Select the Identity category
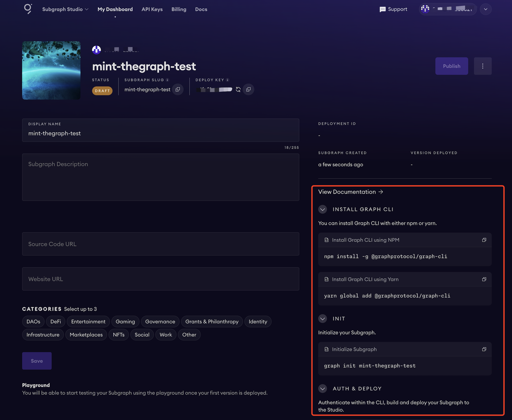Viewport: 512px width, 420px height. (x=258, y=322)
